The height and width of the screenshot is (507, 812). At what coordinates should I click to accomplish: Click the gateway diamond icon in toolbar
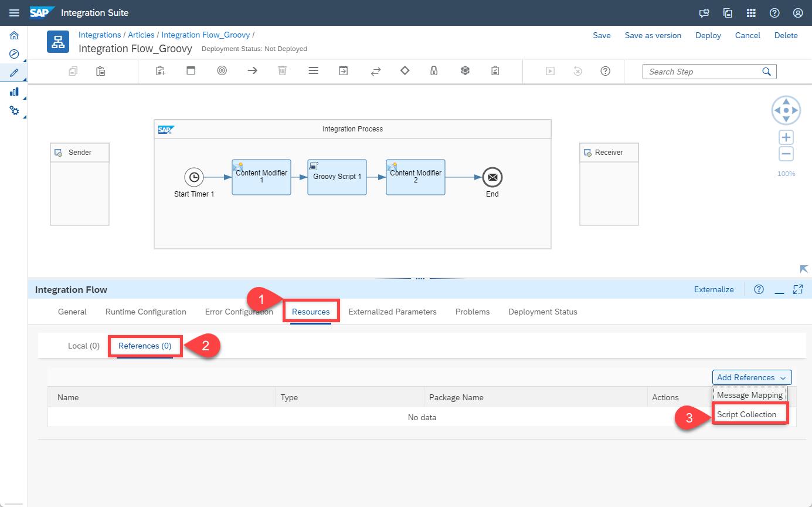[405, 71]
